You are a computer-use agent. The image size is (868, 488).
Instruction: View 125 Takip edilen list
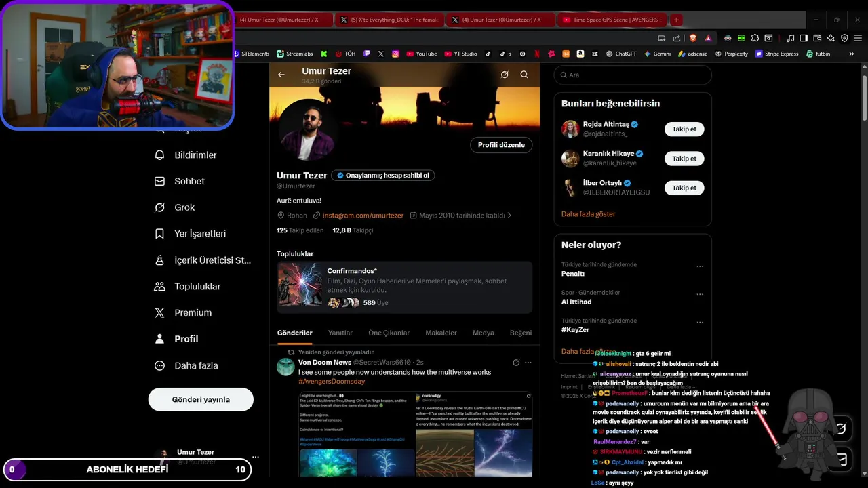(300, 230)
